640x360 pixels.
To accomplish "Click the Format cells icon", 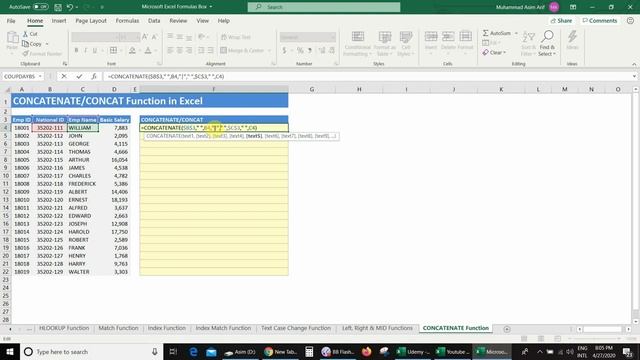I will click(x=465, y=37).
